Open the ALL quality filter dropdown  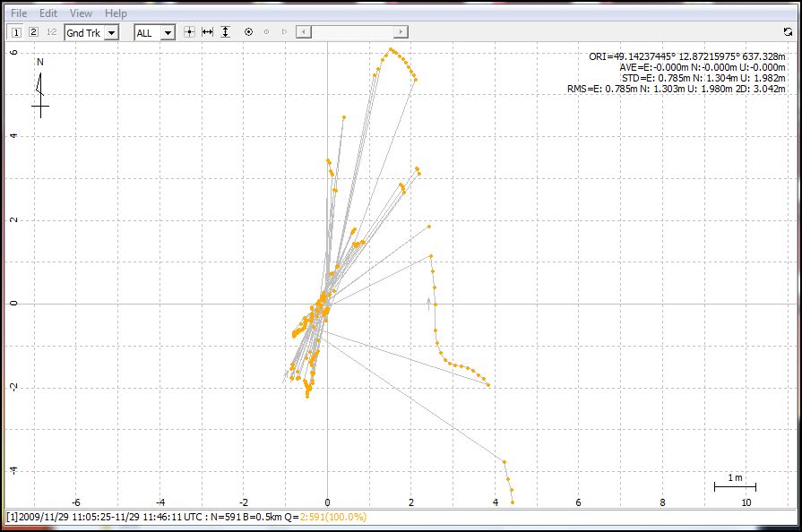[x=168, y=33]
